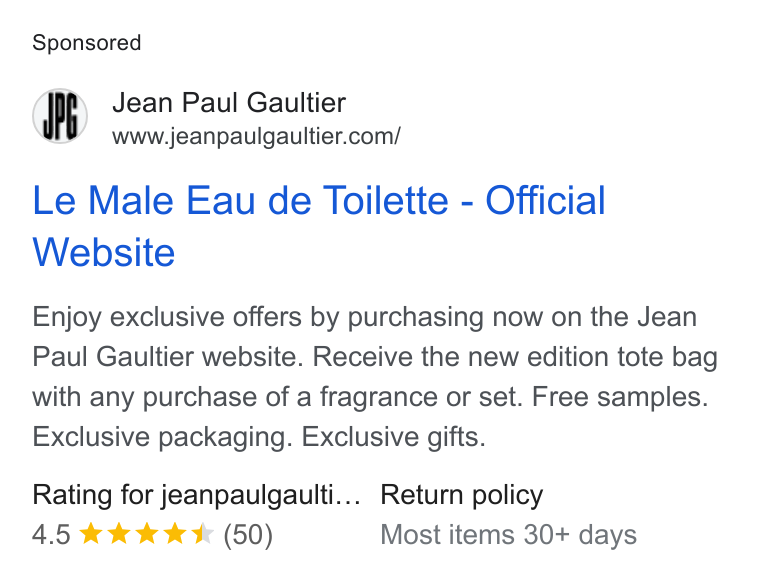Click the JPG circular logo icon
The height and width of the screenshot is (578, 760).
click(60, 116)
